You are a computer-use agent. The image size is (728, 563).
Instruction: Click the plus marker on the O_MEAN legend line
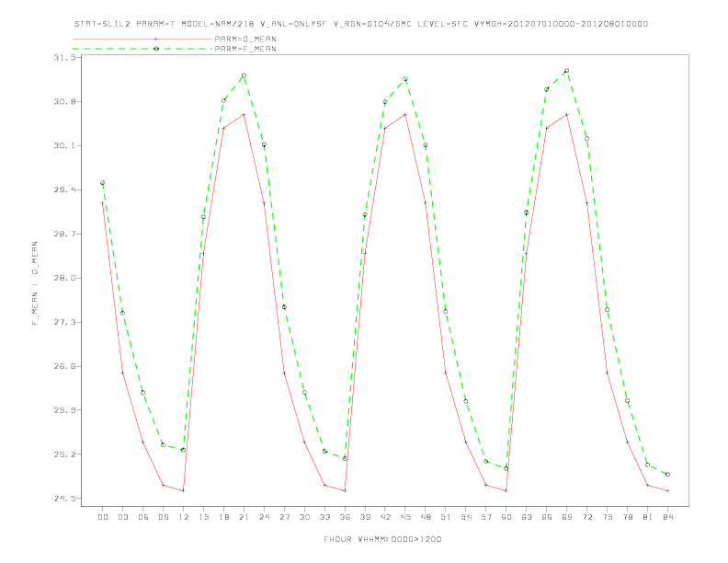(x=156, y=39)
